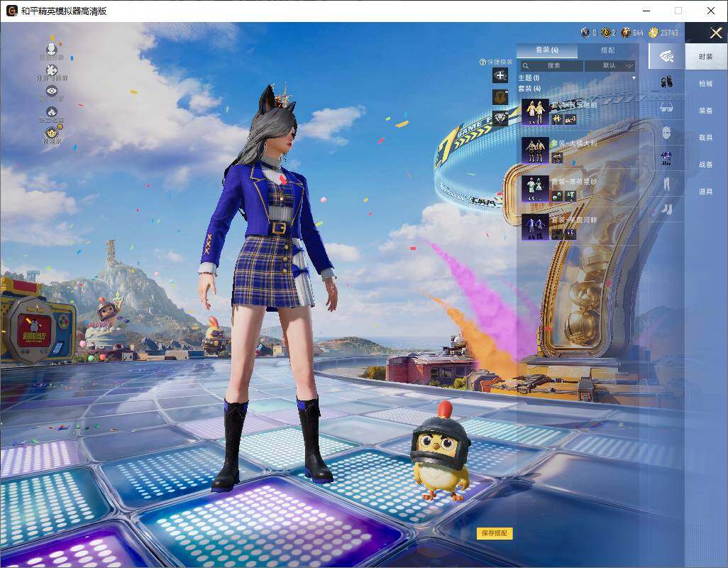Click the first item icon under yellow set
Viewport: 728px width, 568px height.
(557, 119)
